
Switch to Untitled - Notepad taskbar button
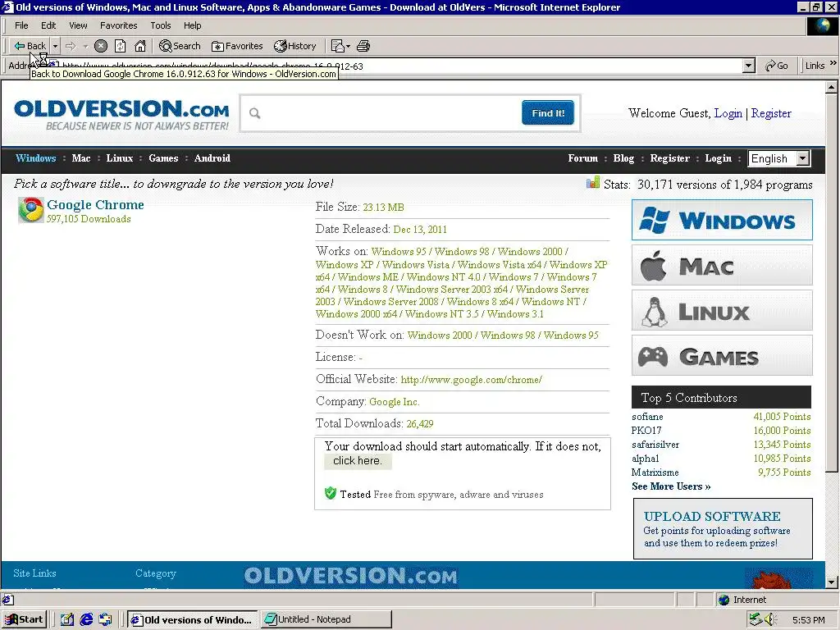point(326,620)
